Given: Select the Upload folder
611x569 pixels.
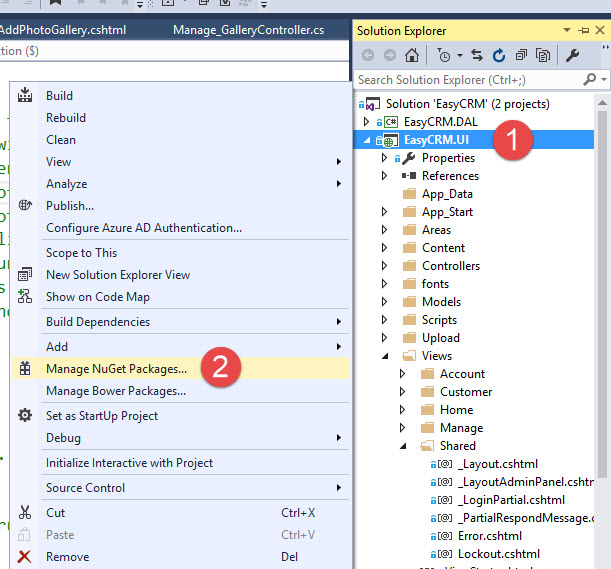Looking at the screenshot, I should [441, 338].
